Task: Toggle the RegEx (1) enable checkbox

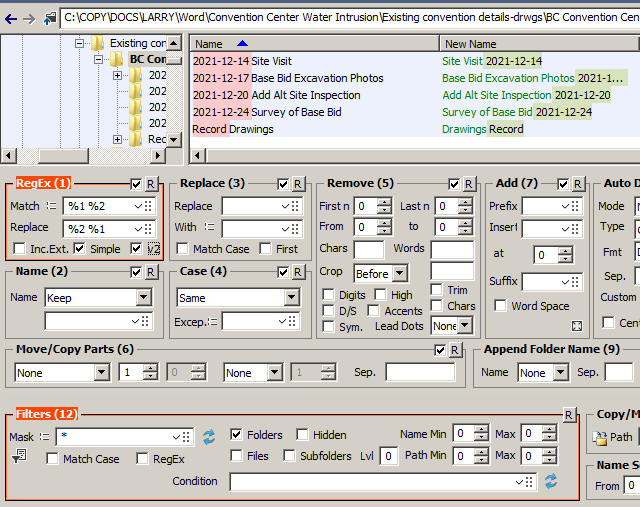Action: [136, 184]
